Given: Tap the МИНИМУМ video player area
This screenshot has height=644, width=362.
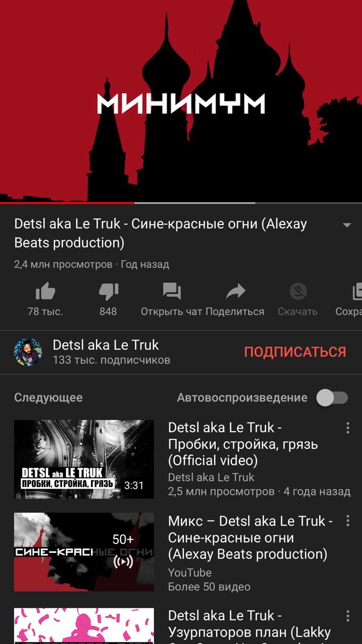Looking at the screenshot, I should pyautogui.click(x=181, y=101).
